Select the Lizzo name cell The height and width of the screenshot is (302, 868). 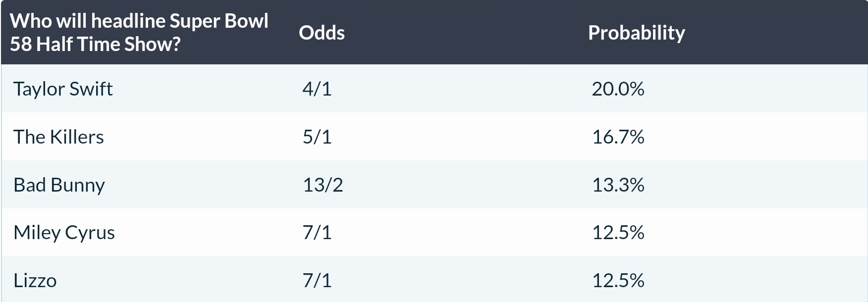(x=35, y=280)
